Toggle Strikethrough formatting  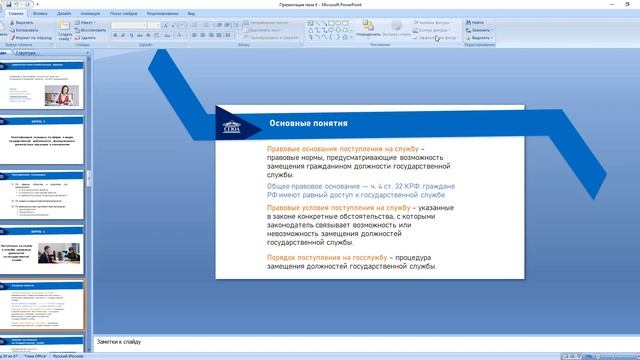point(140,36)
